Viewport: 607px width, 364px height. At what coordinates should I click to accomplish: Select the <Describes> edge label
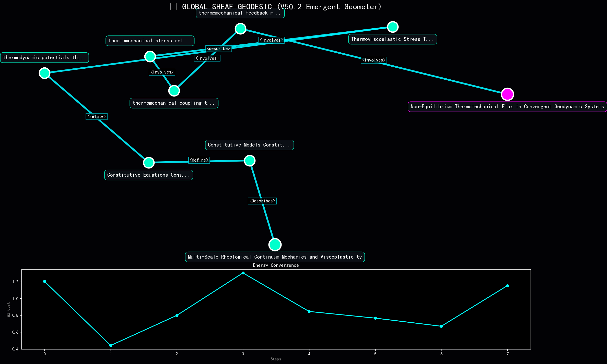[262, 201]
